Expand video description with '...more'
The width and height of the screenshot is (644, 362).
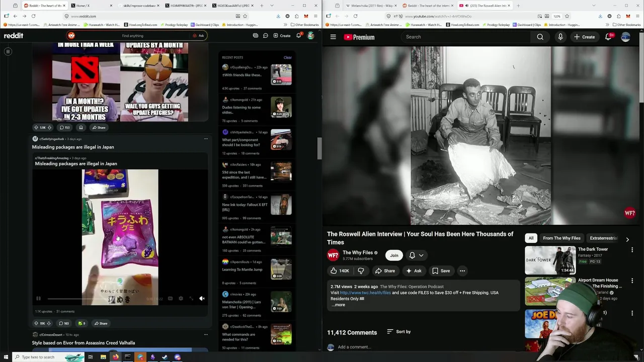pyautogui.click(x=339, y=305)
